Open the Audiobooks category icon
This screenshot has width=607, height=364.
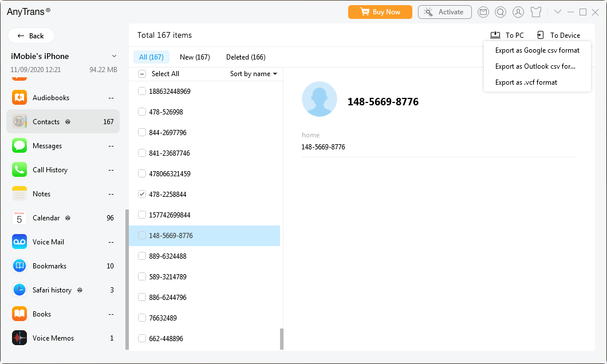[19, 97]
